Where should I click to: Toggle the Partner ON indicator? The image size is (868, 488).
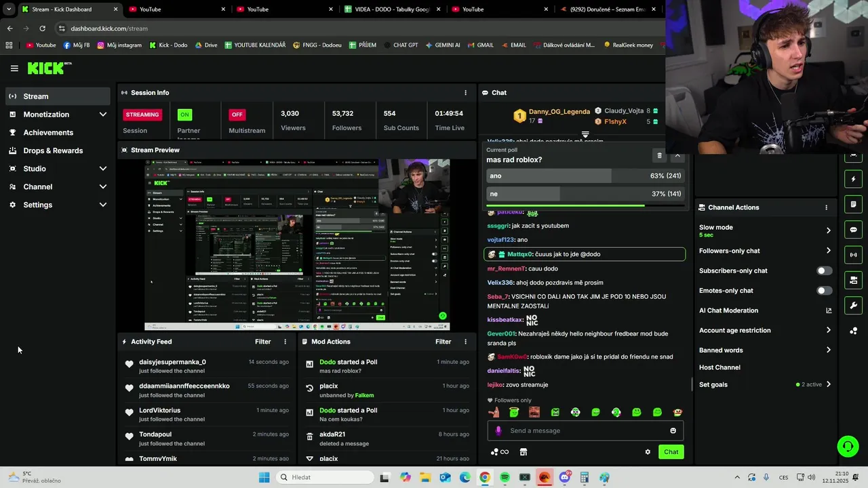tap(184, 115)
